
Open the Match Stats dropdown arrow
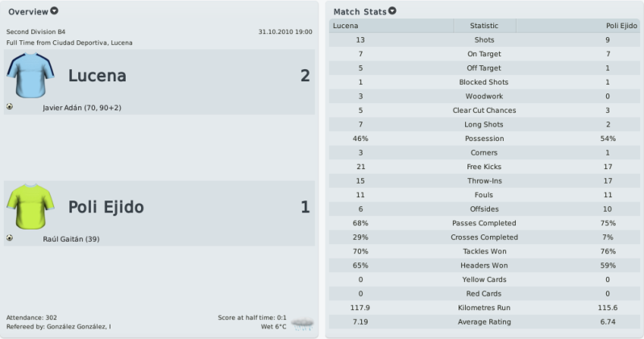[393, 11]
